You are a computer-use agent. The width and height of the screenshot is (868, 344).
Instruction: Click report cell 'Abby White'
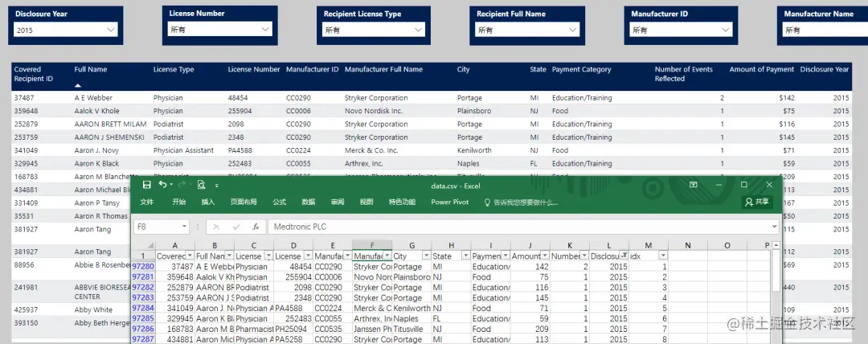pos(93,309)
